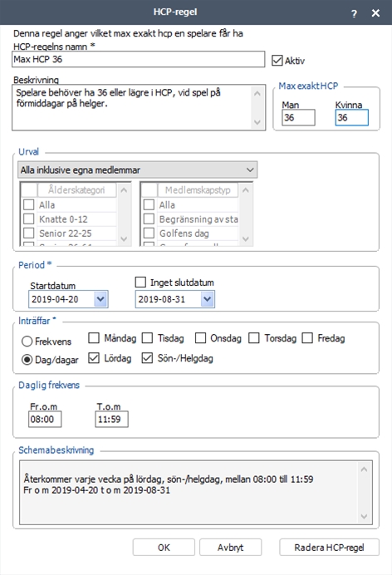Enable the Inget slutdatum checkbox
Viewport: 392px width, 575px height.
140,282
